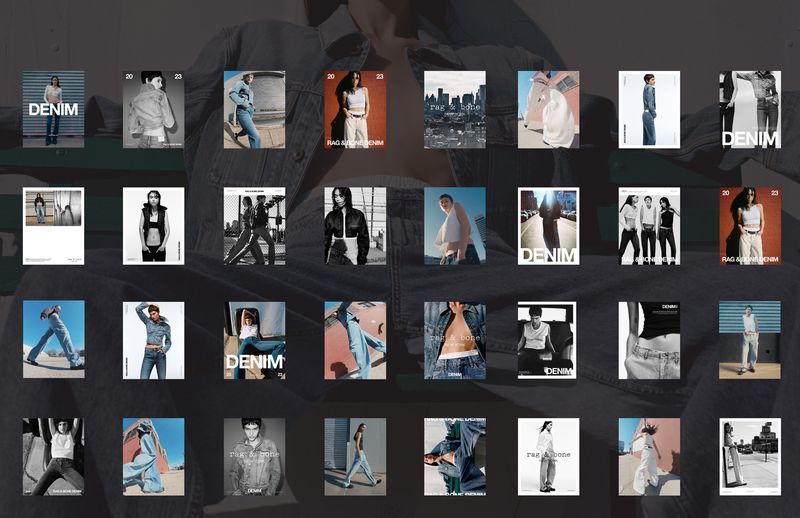Select the model walking in baggy jeans by gray wall
The width and height of the screenshot is (800, 518).
355,457
